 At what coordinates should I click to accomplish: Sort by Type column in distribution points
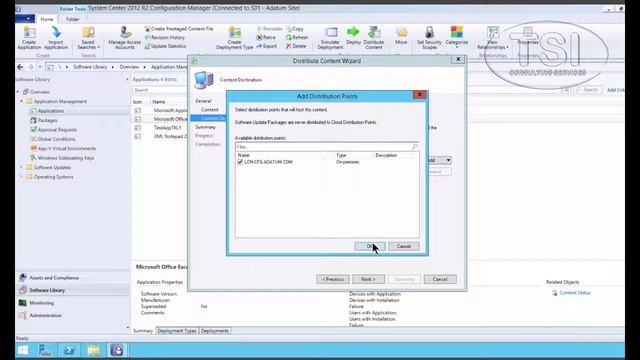coord(353,156)
